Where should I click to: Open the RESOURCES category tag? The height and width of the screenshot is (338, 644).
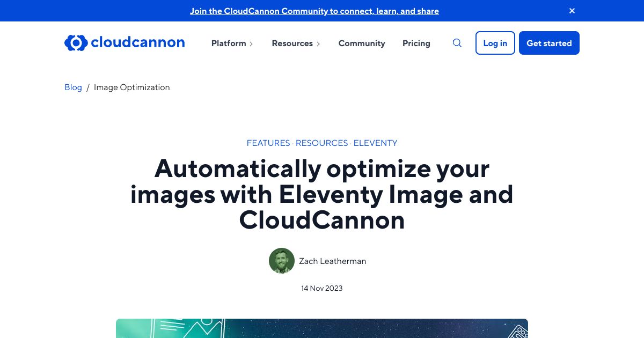point(322,143)
